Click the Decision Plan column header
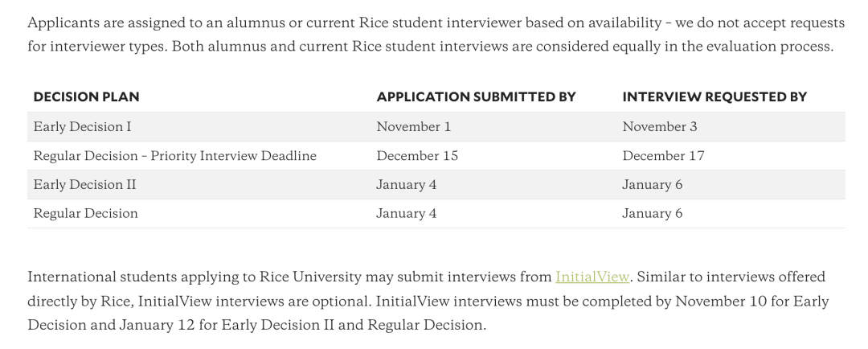Viewport: 868px width, 349px height. pyautogui.click(x=86, y=97)
